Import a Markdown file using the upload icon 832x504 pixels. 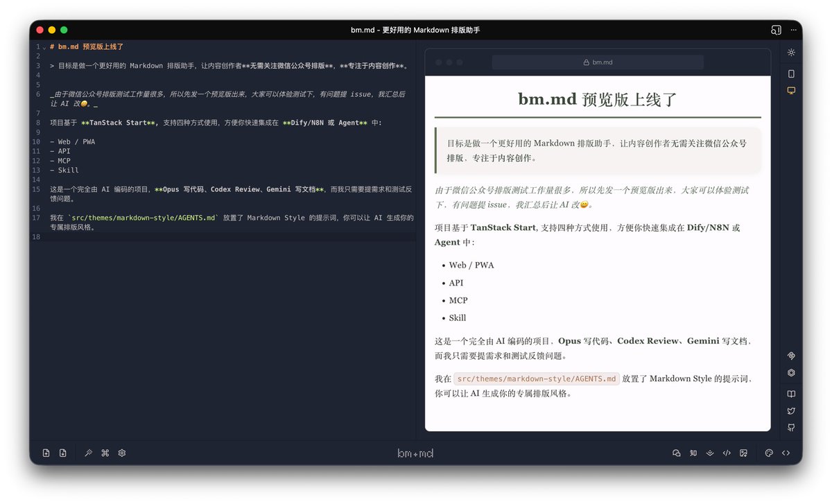pyautogui.click(x=46, y=453)
